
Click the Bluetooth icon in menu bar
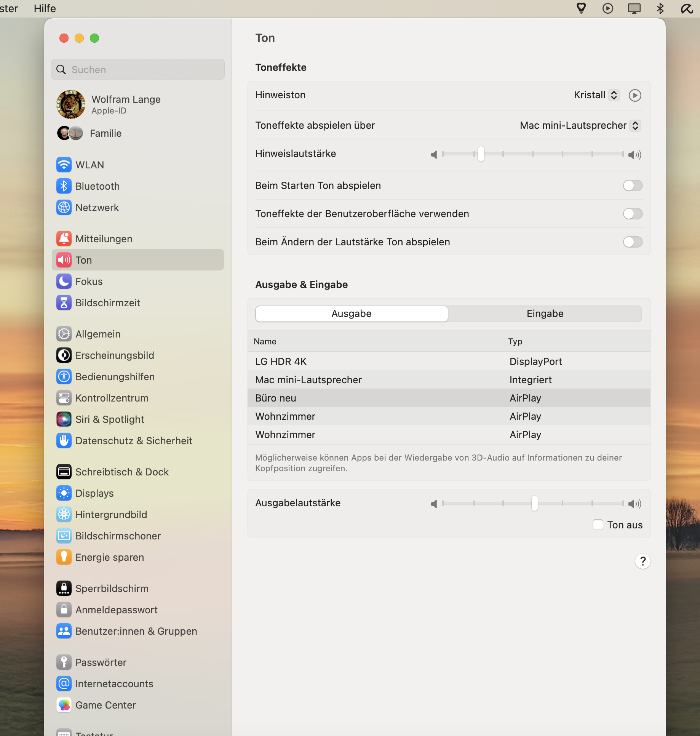(660, 8)
